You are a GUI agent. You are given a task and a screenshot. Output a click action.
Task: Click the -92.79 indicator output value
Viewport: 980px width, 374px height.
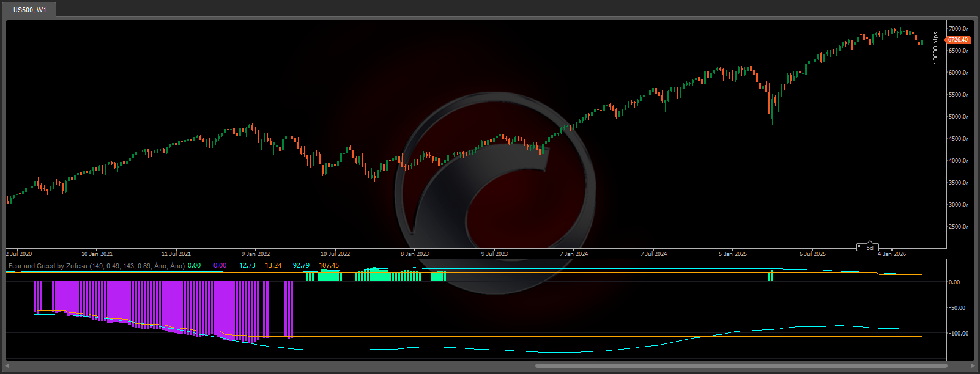(300, 266)
